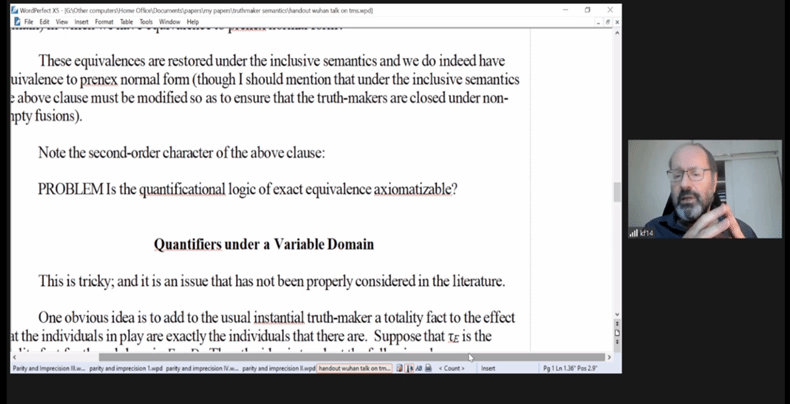This screenshot has width=790, height=404.
Task: Open the File menu
Action: tap(29, 21)
